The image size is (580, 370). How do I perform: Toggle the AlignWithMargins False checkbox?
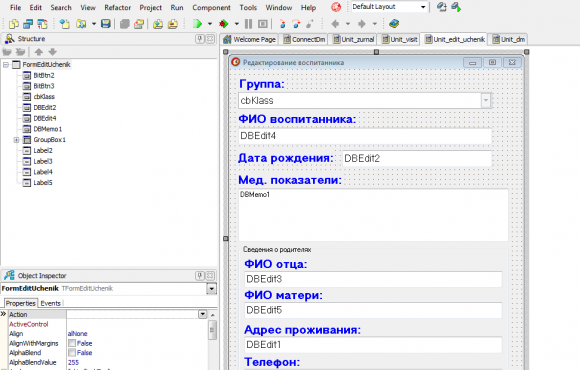[72, 343]
